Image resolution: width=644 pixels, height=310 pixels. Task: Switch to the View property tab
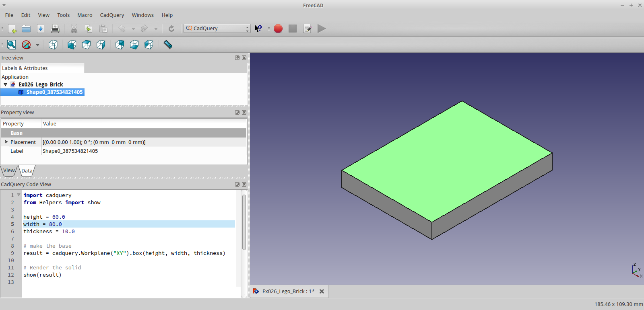pos(9,170)
